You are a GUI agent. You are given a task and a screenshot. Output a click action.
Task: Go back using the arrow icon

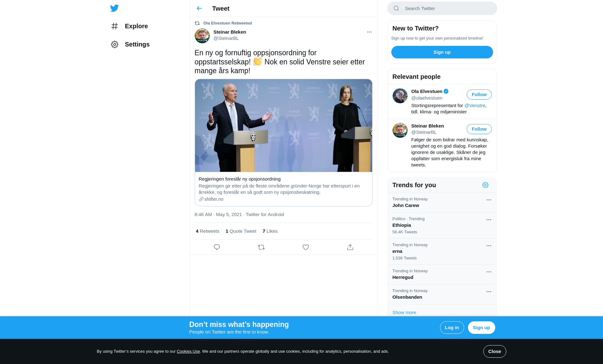click(x=199, y=8)
